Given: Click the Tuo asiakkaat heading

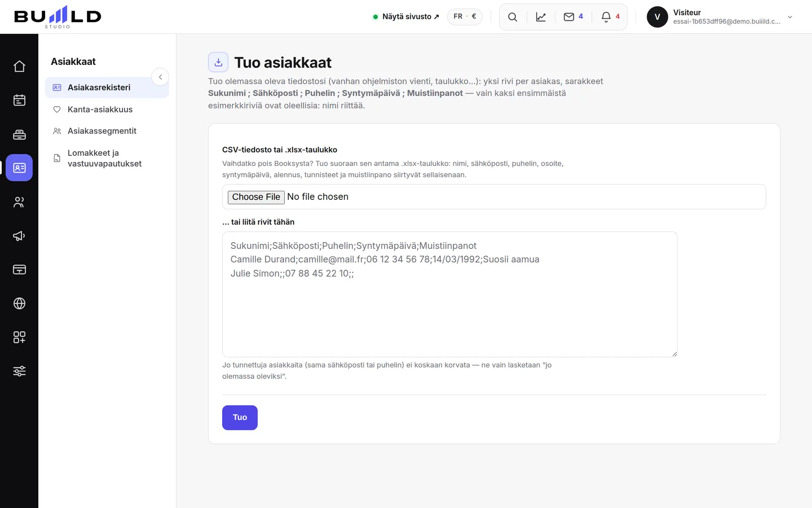Looking at the screenshot, I should tap(283, 63).
